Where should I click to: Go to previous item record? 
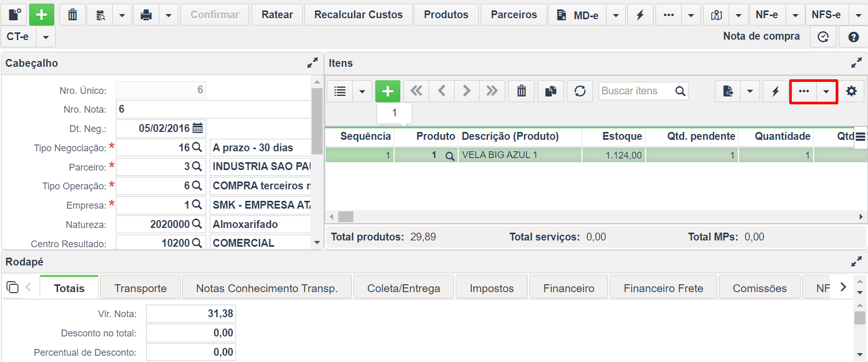click(x=442, y=91)
